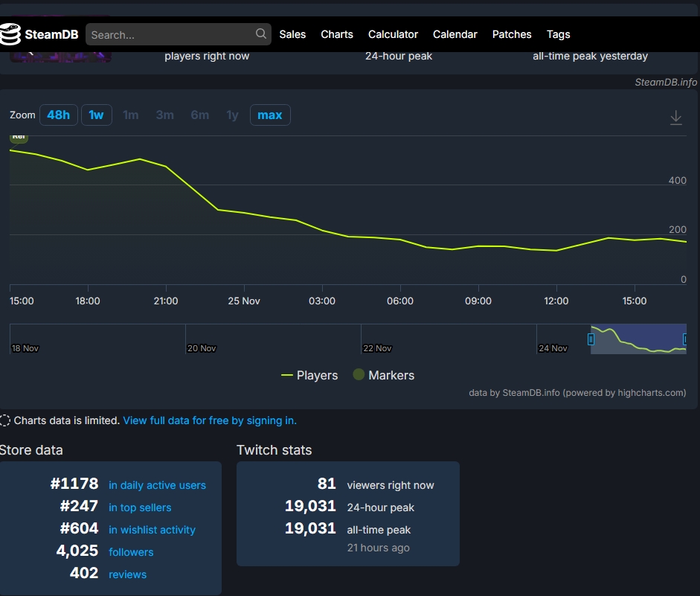
Task: Click the 20 Nov navigator label
Action: [x=202, y=348]
